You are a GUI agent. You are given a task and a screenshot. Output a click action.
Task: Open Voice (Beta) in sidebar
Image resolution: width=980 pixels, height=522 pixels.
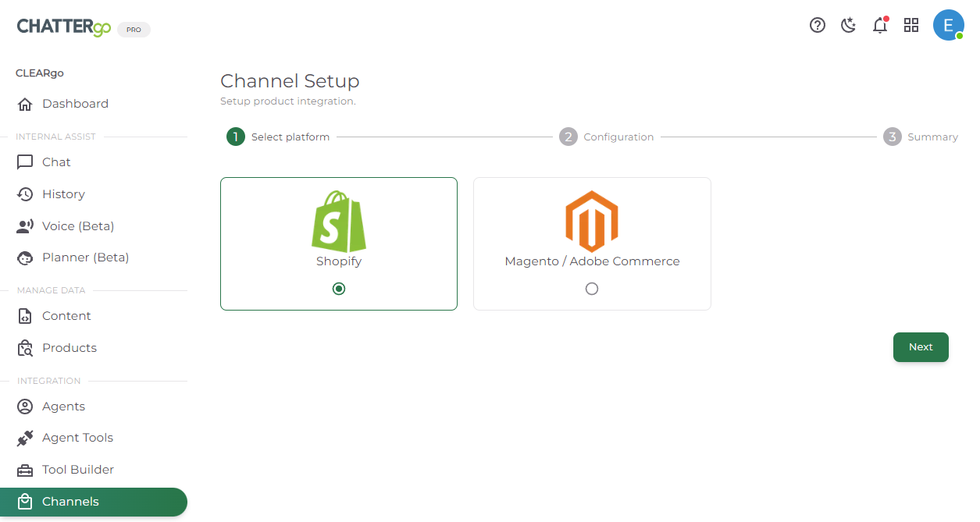78,226
